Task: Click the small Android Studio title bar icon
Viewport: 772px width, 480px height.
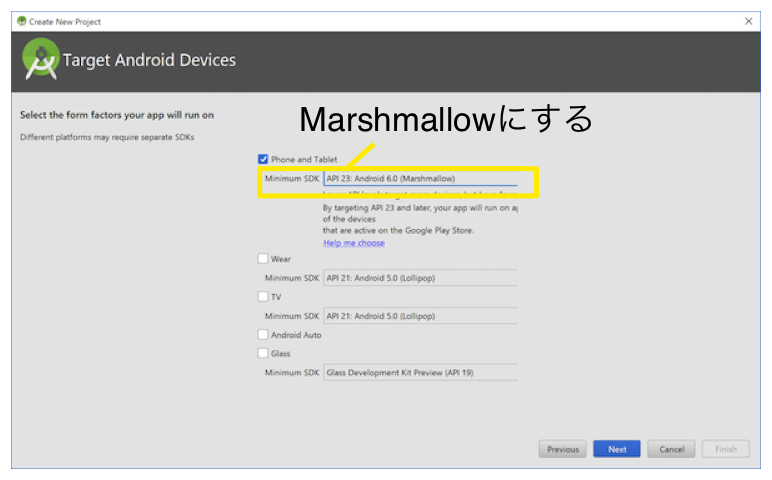Action: tap(22, 21)
